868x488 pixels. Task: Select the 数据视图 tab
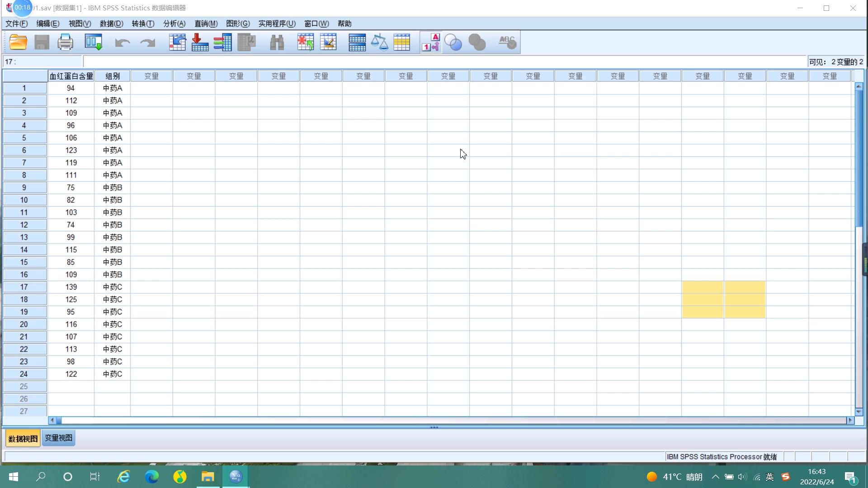tap(23, 439)
